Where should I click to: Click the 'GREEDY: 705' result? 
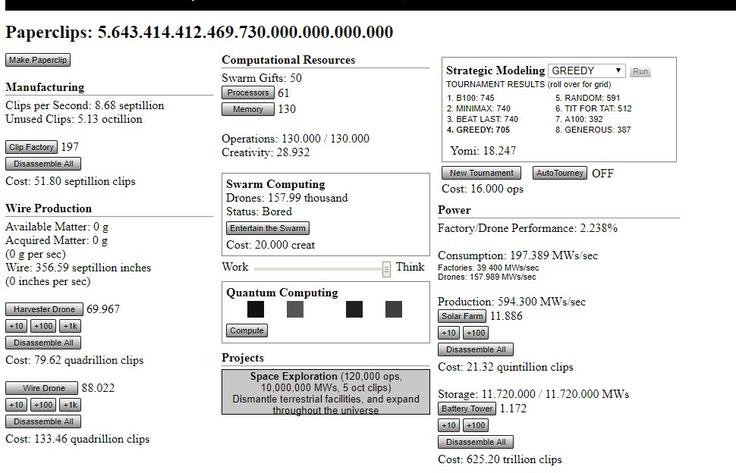[478, 130]
